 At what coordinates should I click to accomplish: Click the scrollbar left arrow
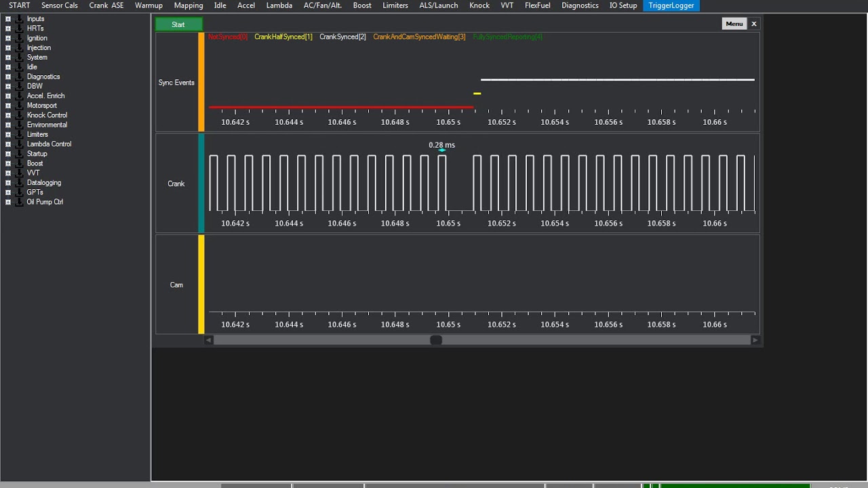point(209,340)
